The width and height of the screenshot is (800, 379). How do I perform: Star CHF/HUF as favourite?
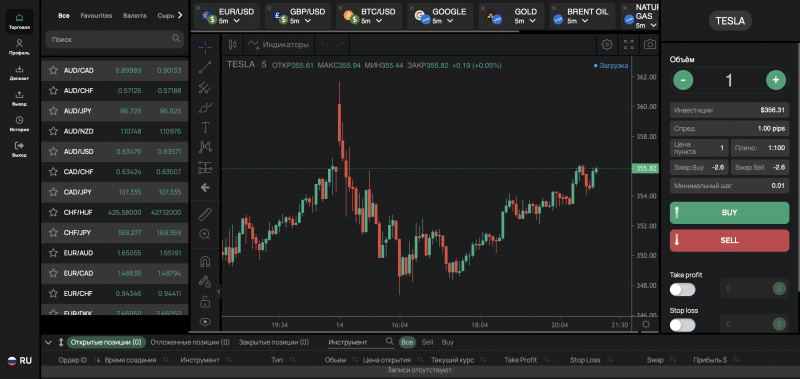click(x=53, y=212)
